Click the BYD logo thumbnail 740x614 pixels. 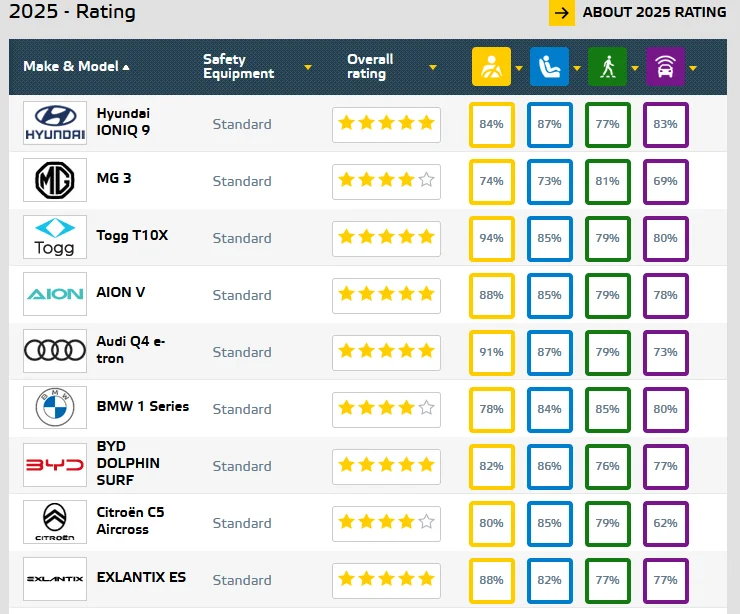tap(55, 465)
